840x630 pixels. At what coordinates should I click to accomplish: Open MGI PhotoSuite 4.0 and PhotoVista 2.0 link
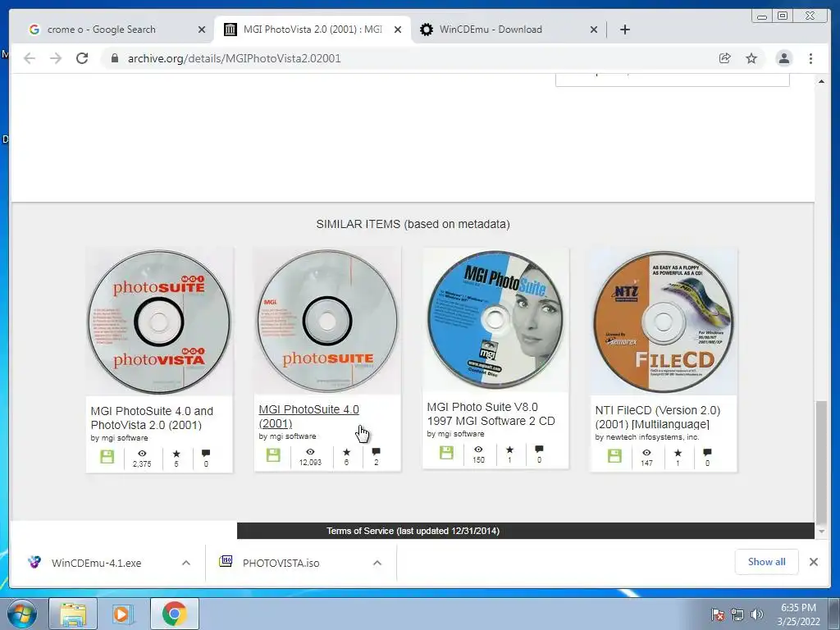pos(152,418)
